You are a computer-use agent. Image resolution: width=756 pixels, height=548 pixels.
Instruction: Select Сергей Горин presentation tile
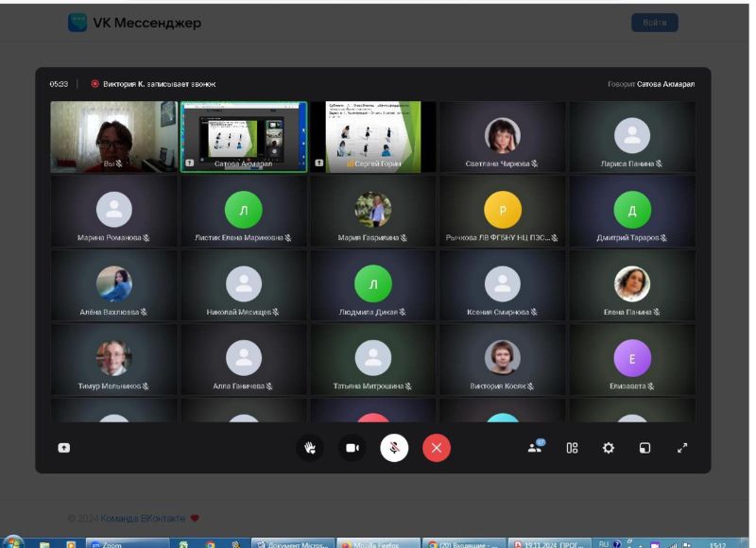(x=373, y=136)
